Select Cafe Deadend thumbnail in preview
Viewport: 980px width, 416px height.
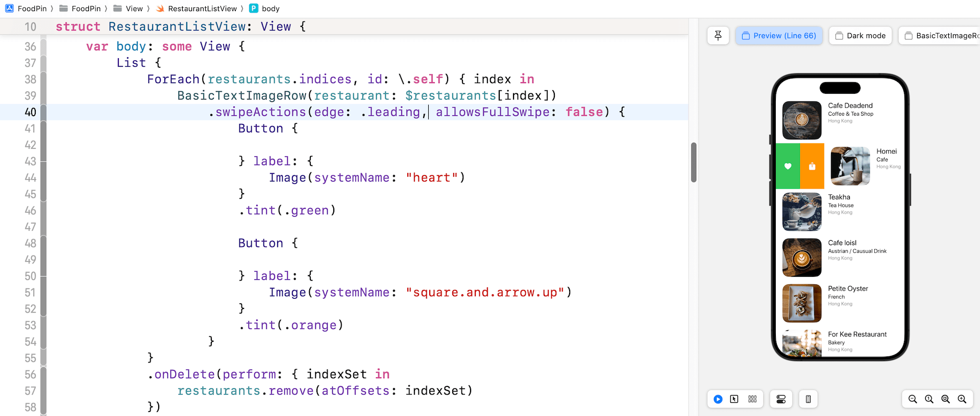[x=802, y=120]
